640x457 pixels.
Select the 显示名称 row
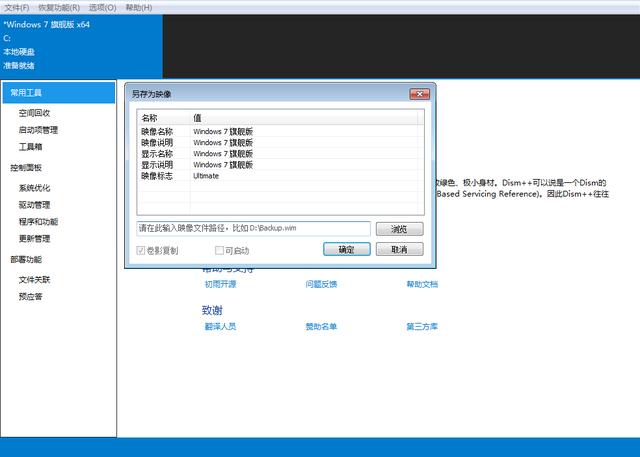[x=278, y=153]
